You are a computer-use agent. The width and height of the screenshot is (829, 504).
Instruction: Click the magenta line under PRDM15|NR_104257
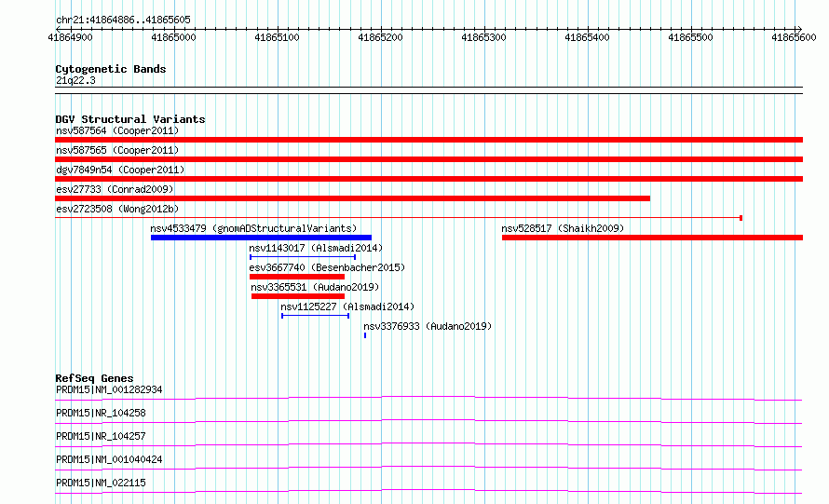pos(428,444)
